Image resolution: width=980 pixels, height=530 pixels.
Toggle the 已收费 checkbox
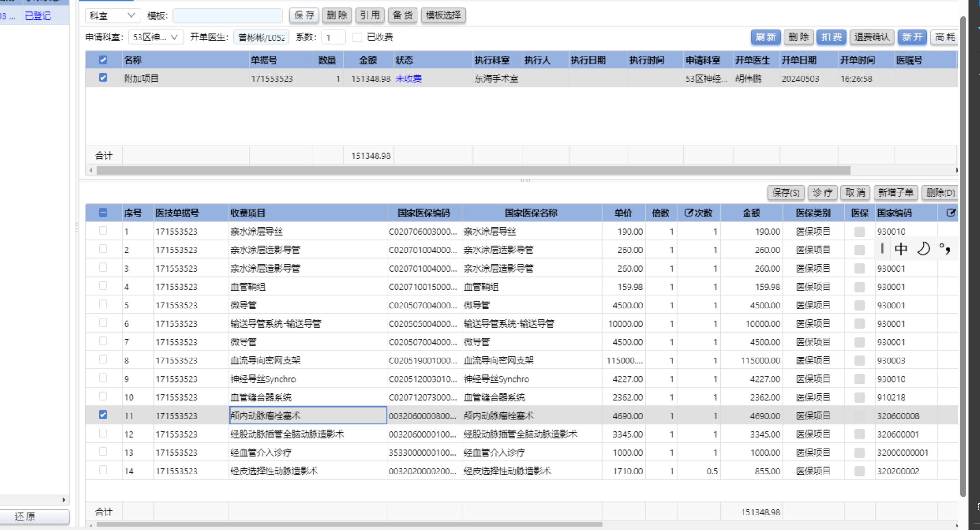[357, 37]
